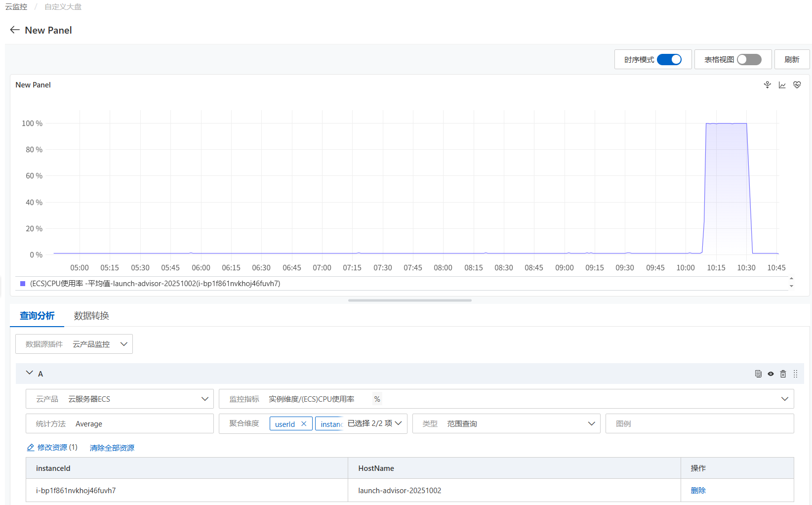Click the pencil icon beside 修改资源
This screenshot has width=812, height=505.
pos(31,447)
